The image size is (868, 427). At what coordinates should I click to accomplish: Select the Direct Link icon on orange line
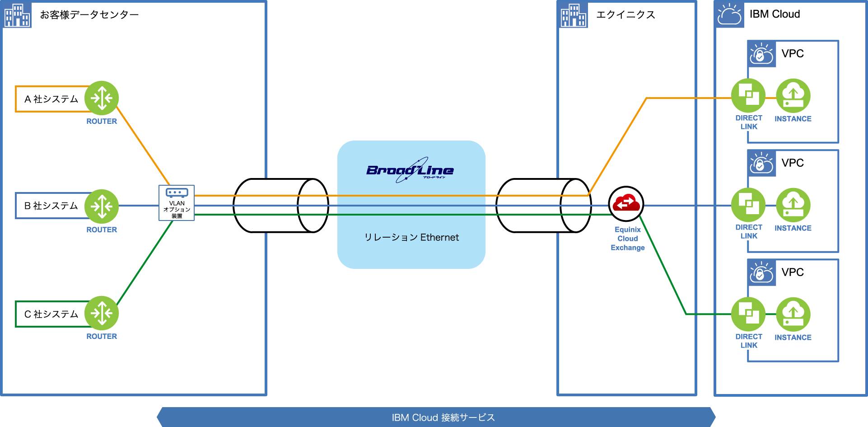pyautogui.click(x=748, y=96)
